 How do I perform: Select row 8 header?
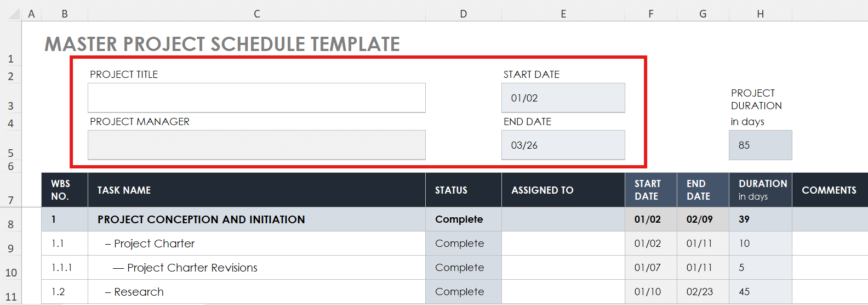[x=10, y=224]
